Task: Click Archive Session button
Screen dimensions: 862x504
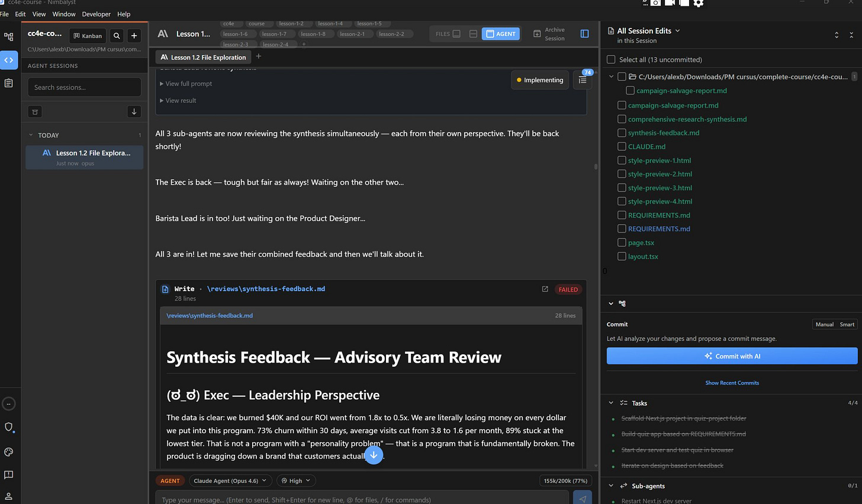Action: tap(549, 34)
